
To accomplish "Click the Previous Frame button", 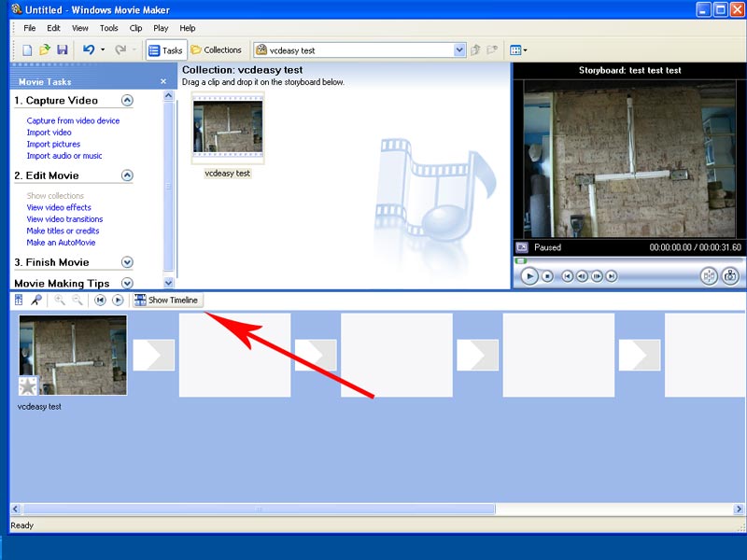I will (x=582, y=276).
